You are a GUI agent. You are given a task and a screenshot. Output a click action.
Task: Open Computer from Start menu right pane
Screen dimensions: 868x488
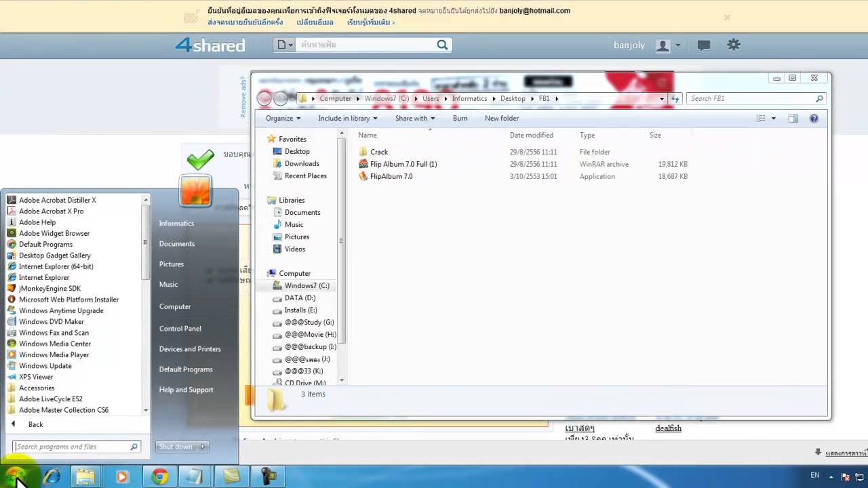tap(174, 306)
